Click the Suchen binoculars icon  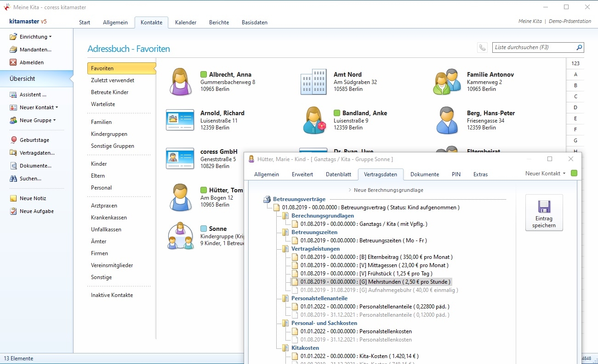pos(13,179)
